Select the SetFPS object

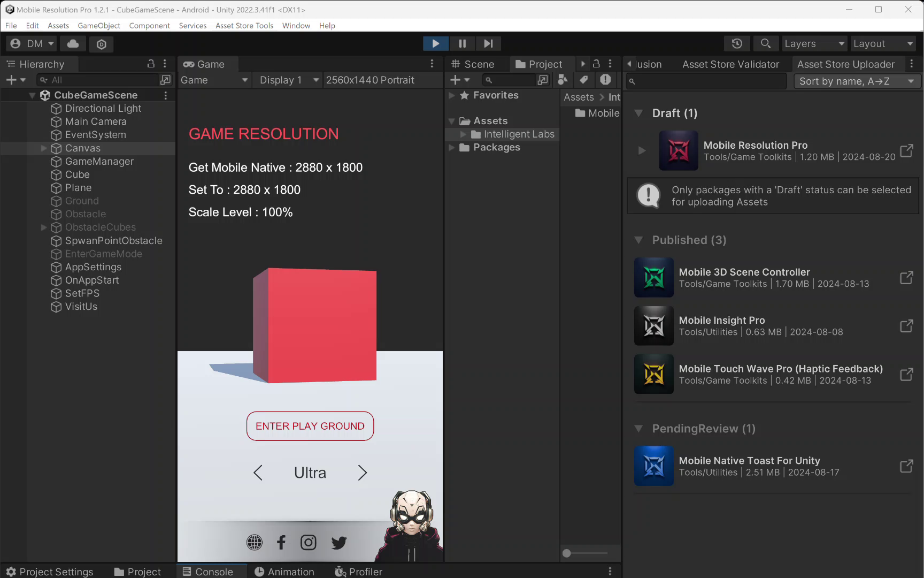(x=82, y=293)
